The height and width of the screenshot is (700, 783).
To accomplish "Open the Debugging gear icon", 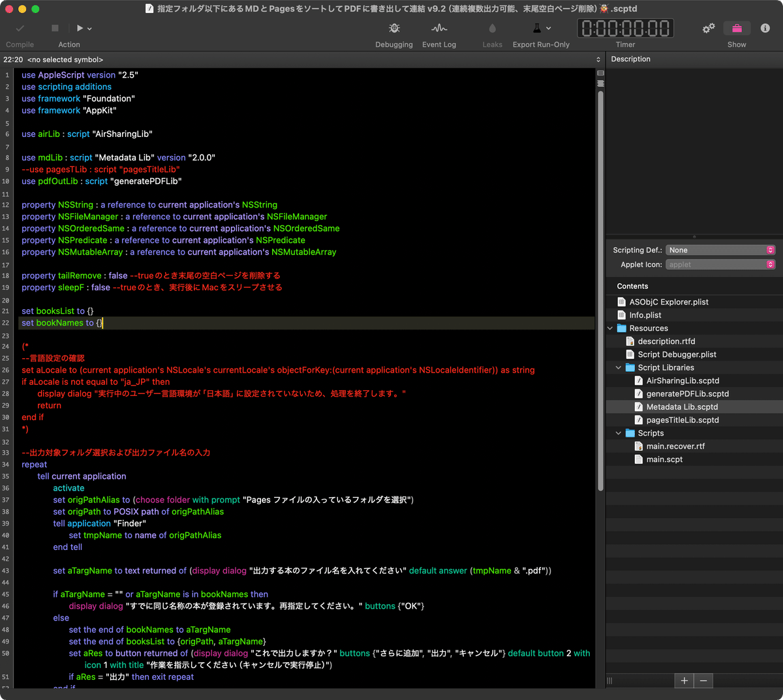I will (393, 28).
